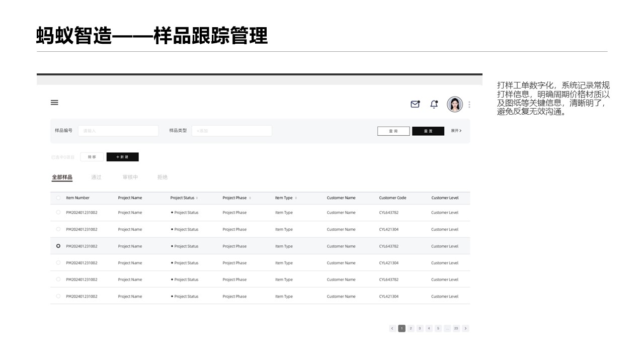The height and width of the screenshot is (362, 644).
Task: Go to page 5
Action: pos(438,328)
